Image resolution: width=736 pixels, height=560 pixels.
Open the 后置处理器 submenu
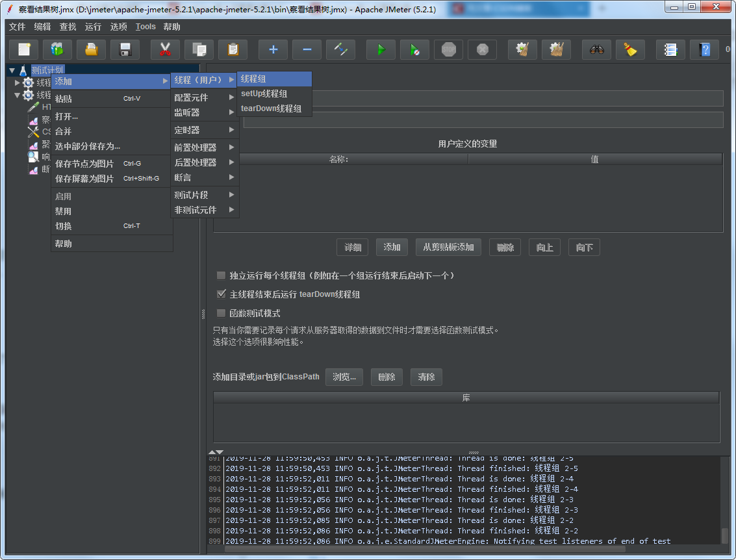(x=205, y=162)
